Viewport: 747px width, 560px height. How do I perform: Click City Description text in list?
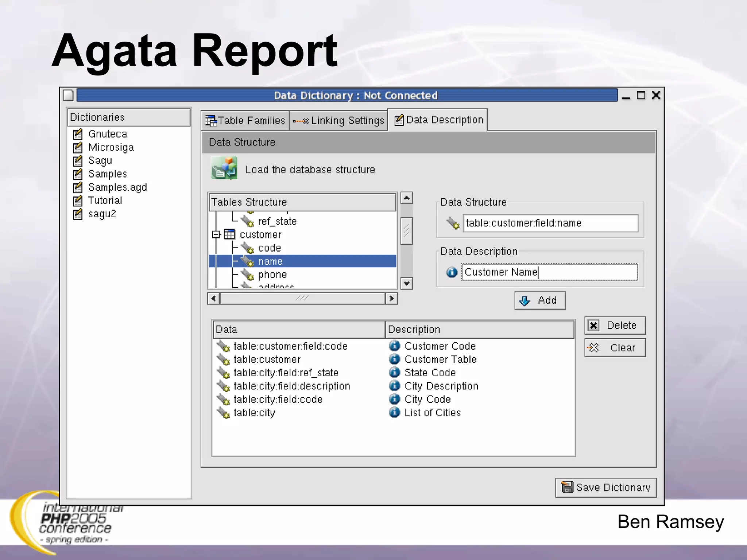coord(441,386)
